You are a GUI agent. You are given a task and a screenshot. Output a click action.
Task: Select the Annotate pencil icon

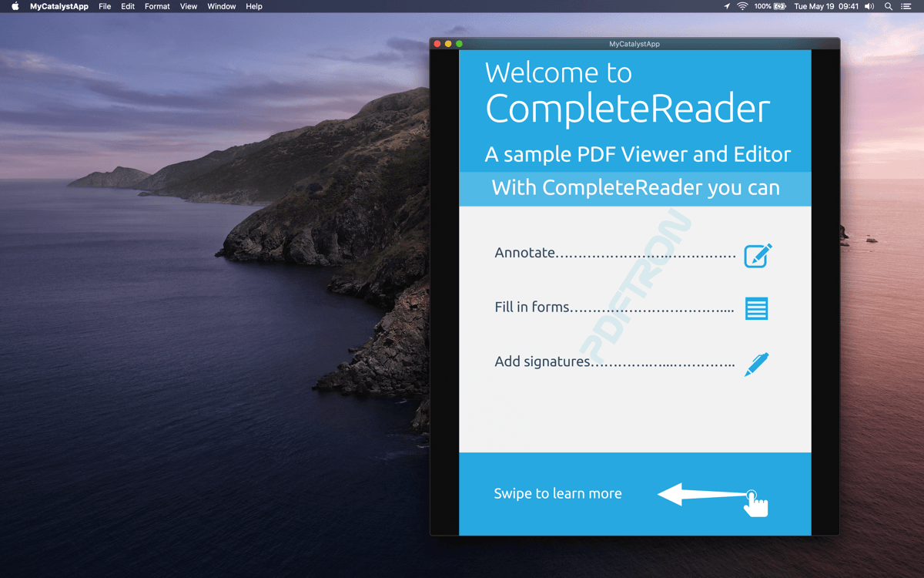point(756,255)
